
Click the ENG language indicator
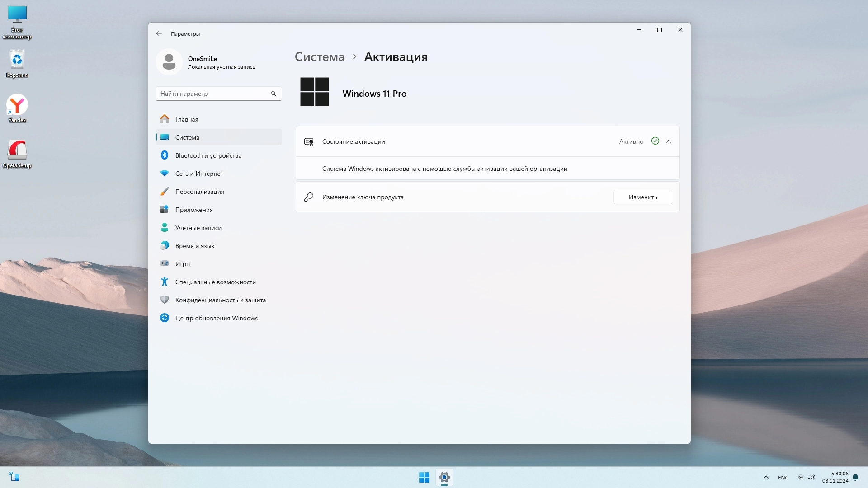(x=783, y=478)
